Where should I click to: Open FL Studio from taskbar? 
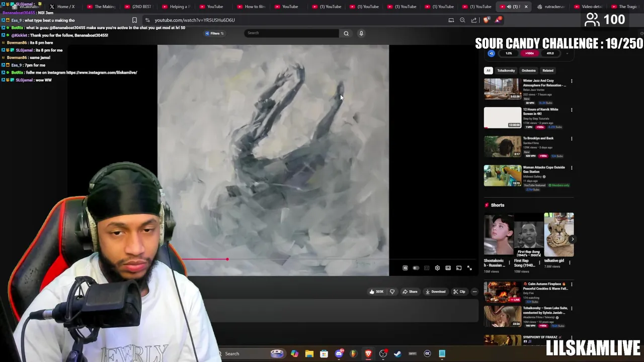353,353
